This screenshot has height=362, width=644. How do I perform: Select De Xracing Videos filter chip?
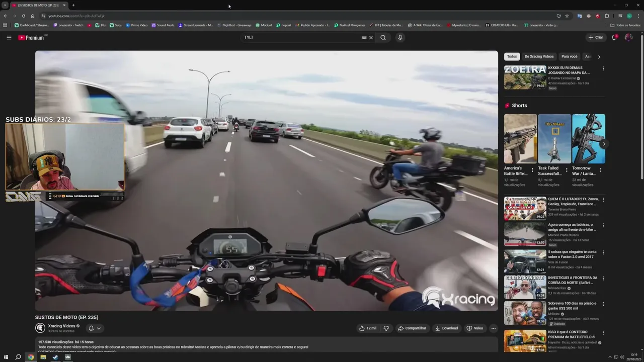click(x=539, y=56)
